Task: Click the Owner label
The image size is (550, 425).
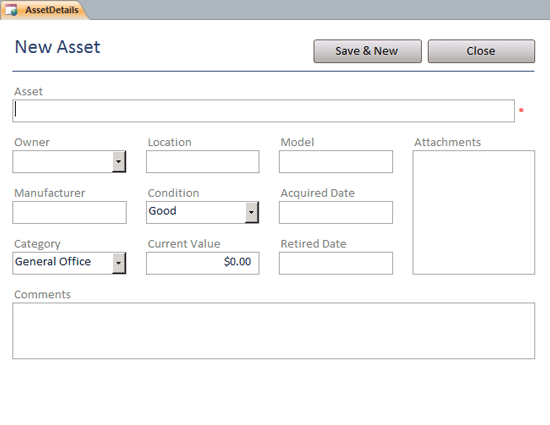Action: (x=32, y=142)
